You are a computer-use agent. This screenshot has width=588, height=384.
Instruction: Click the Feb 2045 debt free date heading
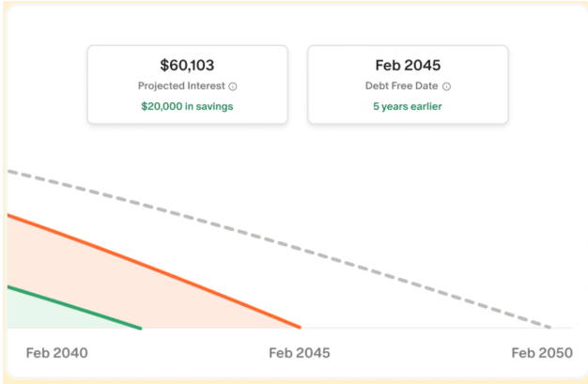coord(408,65)
